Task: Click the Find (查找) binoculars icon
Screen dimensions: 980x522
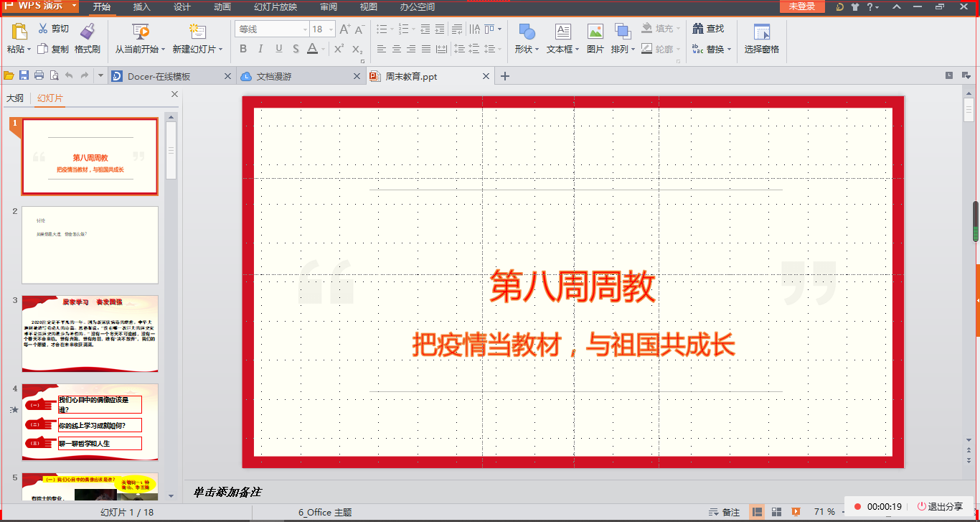Action: [698, 29]
